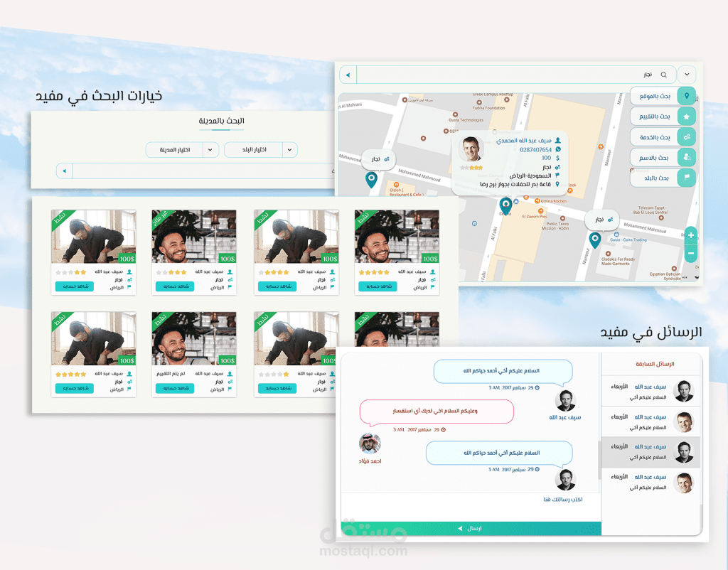Switch to the البحث بالمدينة tab
Screen dimensions: 728x570
pos(222,121)
